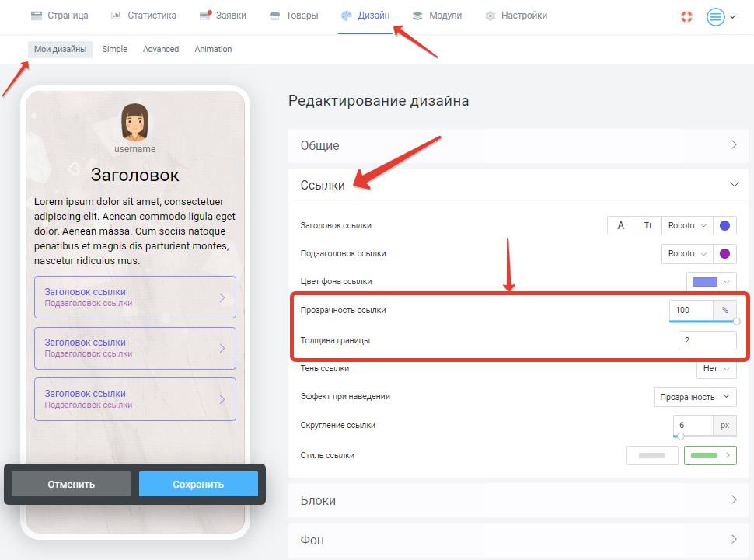
Task: Open the Модули tab
Action: [437, 16]
